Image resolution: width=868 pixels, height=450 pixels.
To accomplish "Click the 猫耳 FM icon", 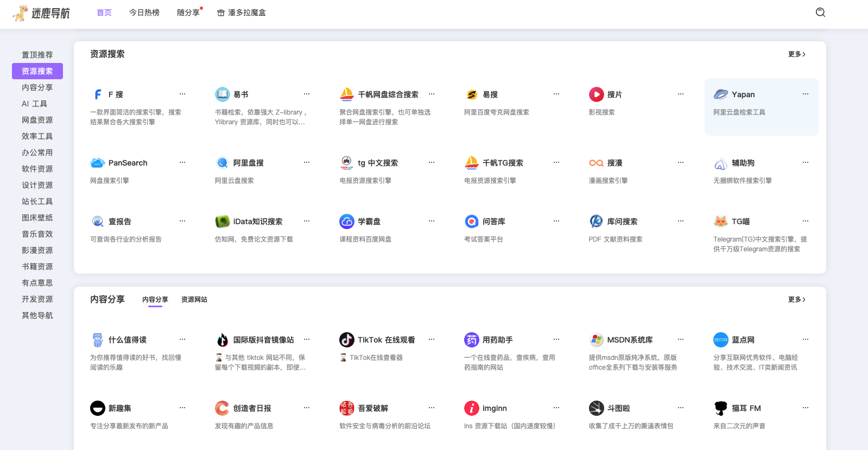I will pyautogui.click(x=721, y=408).
